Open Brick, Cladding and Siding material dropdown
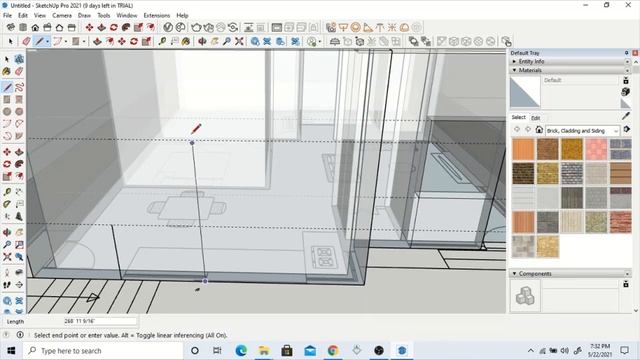The width and height of the screenshot is (640, 360). click(x=582, y=131)
